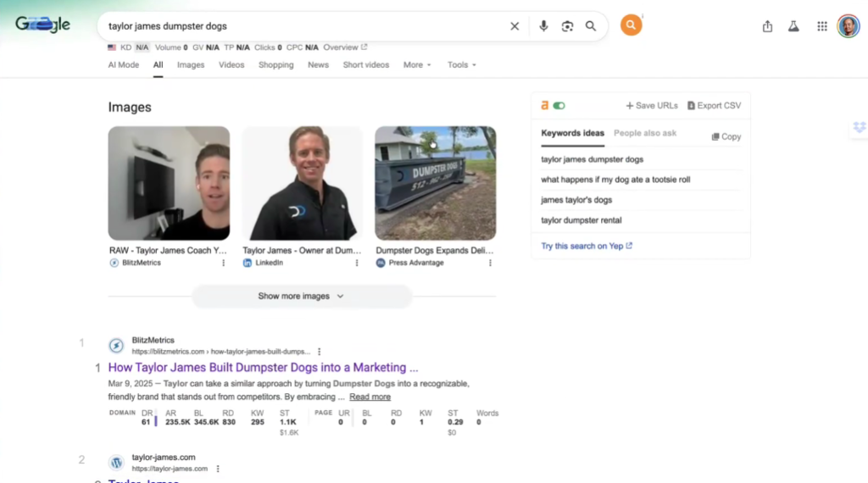
Task: Switch to the Images tab
Action: [191, 65]
